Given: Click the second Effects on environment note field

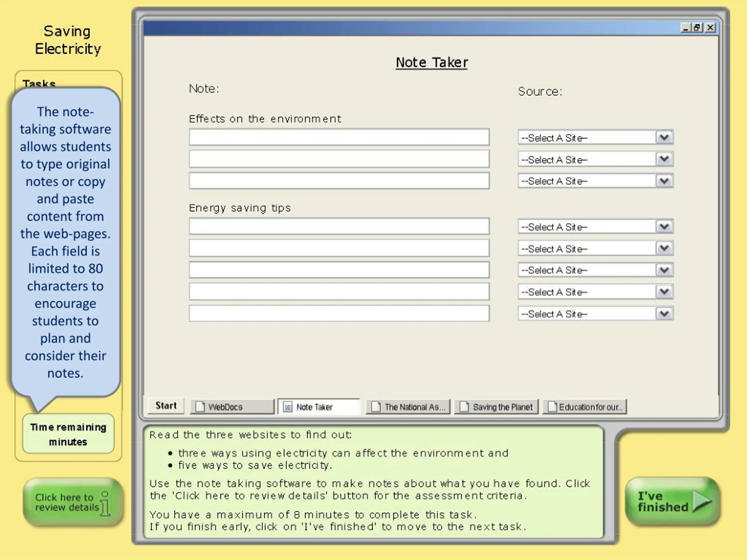Looking at the screenshot, I should click(339, 159).
